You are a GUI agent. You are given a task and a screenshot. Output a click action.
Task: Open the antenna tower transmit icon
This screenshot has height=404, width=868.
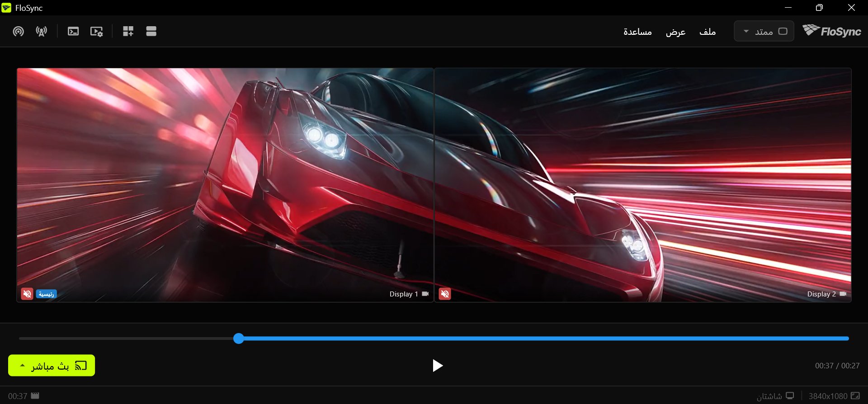coord(42,31)
